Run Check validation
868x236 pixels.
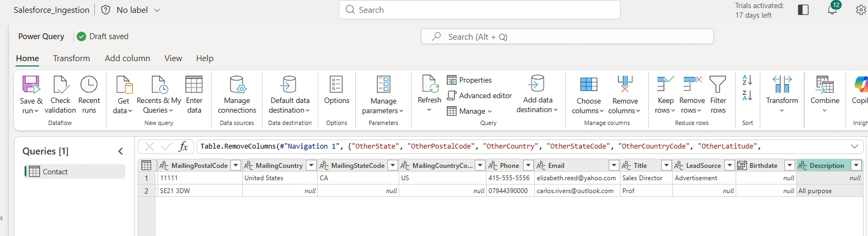click(60, 95)
